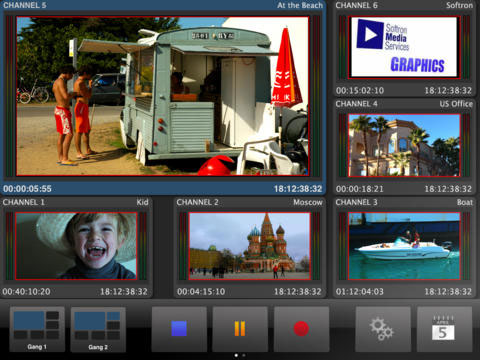Tap the first page indicator dot
Image resolution: width=480 pixels, height=360 pixels.
(236, 355)
